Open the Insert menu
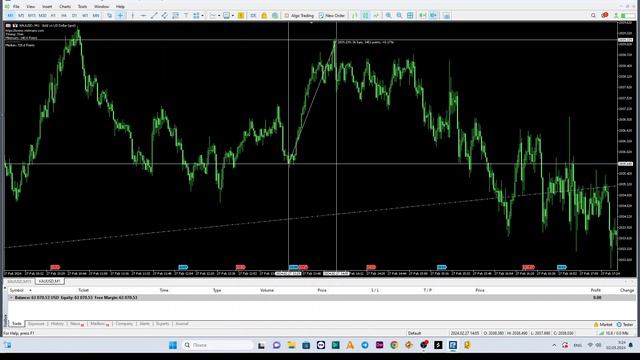The width and height of the screenshot is (640, 360). click(47, 7)
